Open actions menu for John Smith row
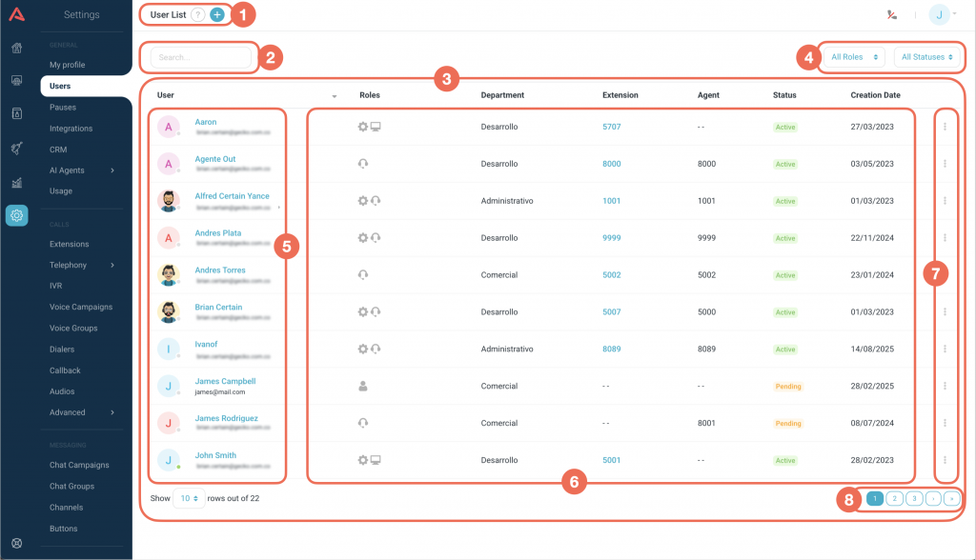The image size is (976, 560). pos(945,460)
